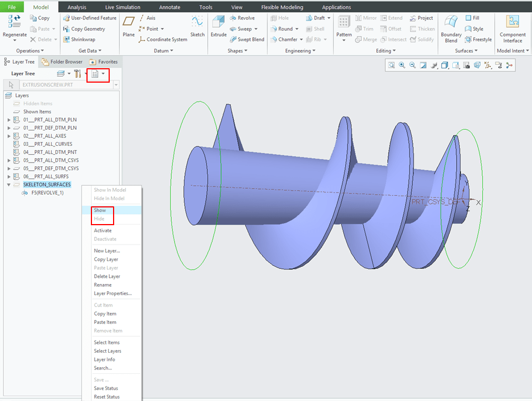This screenshot has height=401, width=532.
Task: Click the Pattern tool
Action: (x=344, y=26)
